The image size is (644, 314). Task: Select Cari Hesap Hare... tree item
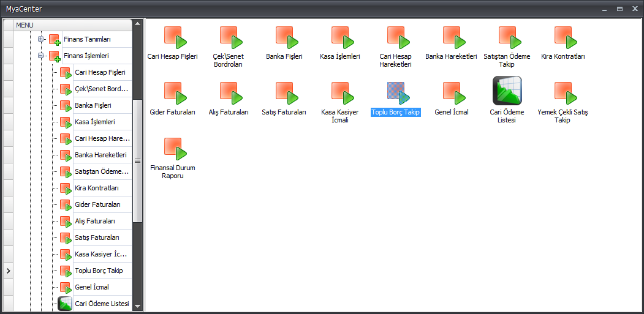tap(103, 139)
